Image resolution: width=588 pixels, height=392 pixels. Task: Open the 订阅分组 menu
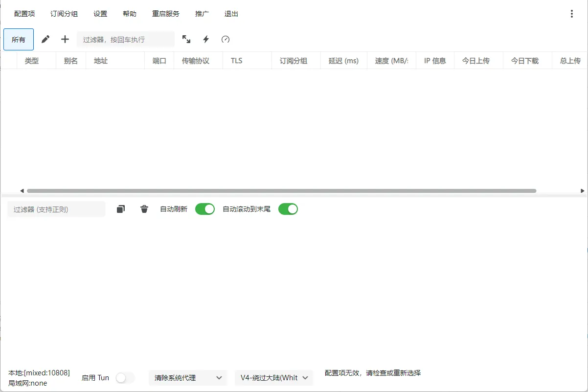[x=64, y=14]
